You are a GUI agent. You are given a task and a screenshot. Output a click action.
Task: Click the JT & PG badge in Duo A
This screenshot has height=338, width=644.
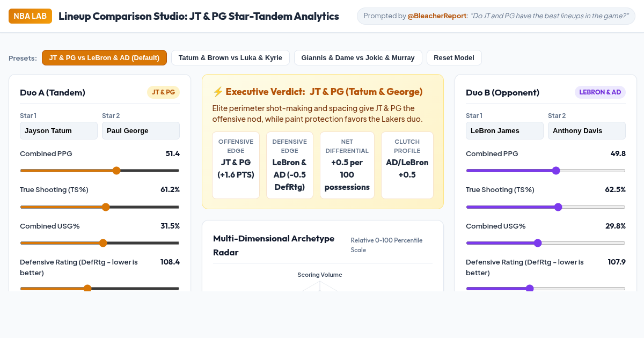[163, 92]
